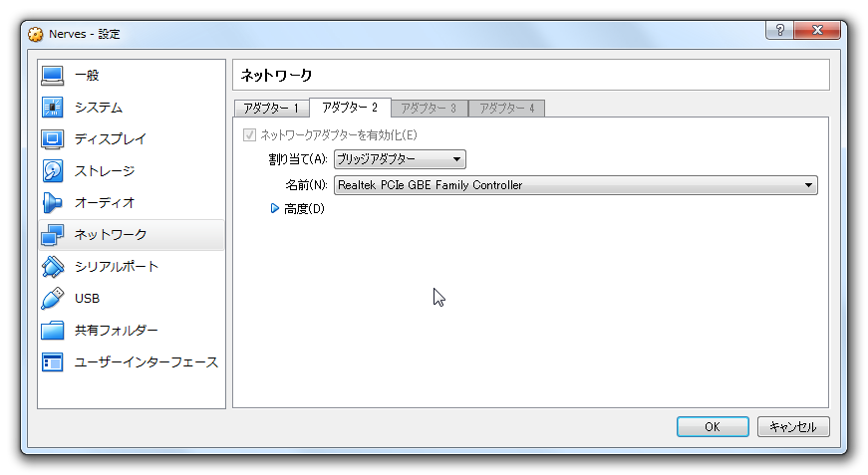Click the General (一般) monitor icon
This screenshot has width=868, height=475.
(53, 76)
